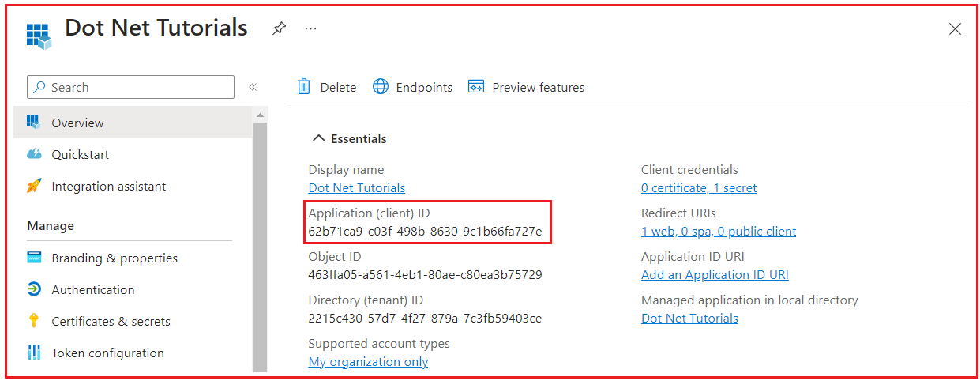980x381 pixels.
Task: Click the Dot Net Tutorials app registration icon
Action: pos(39,35)
